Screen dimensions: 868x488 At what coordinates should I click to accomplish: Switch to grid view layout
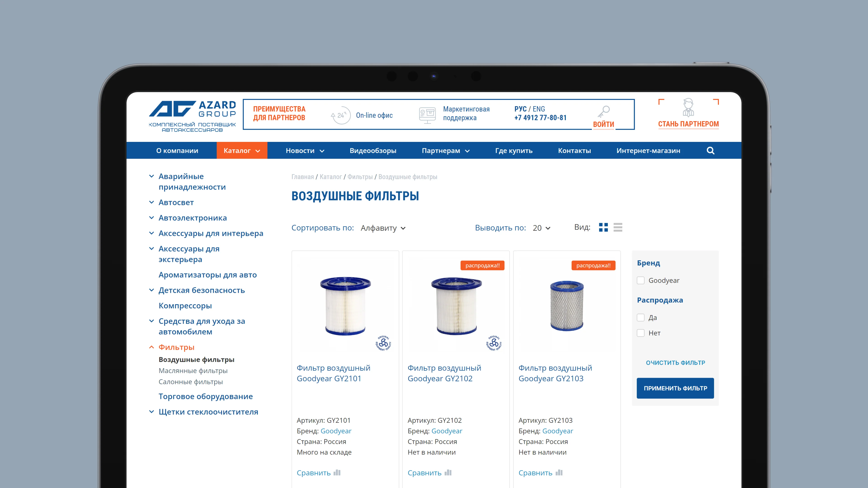pyautogui.click(x=603, y=227)
